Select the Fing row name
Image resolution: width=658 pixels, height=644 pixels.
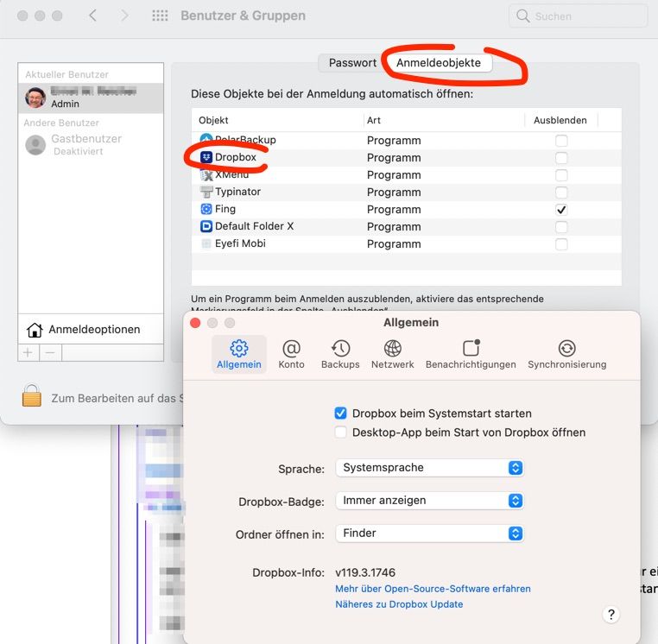tap(225, 209)
